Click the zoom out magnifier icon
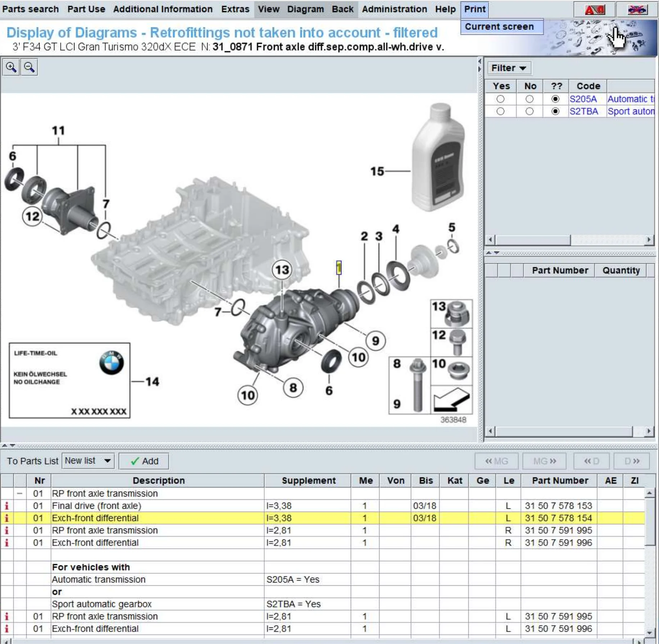Image resolution: width=659 pixels, height=644 pixels. [x=29, y=67]
